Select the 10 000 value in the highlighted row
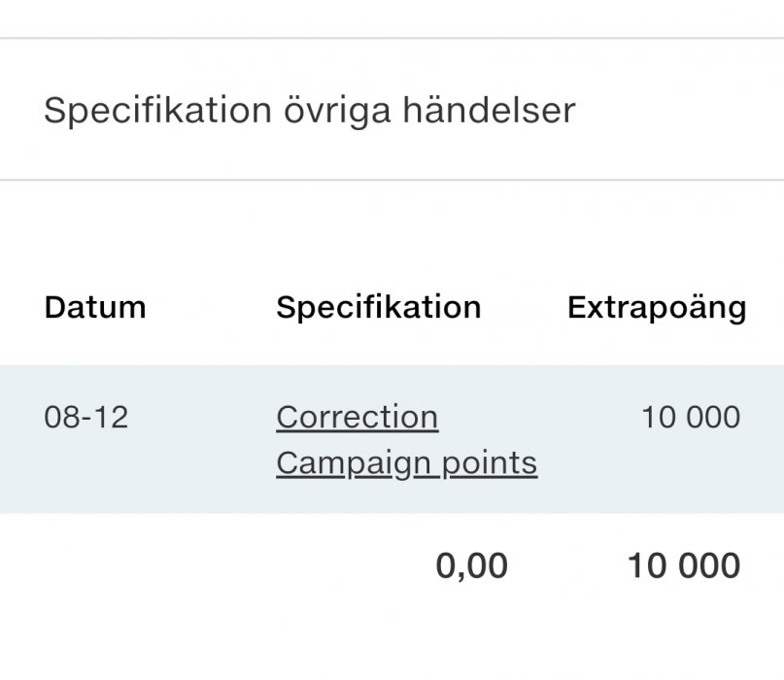This screenshot has width=784, height=680. (x=690, y=418)
